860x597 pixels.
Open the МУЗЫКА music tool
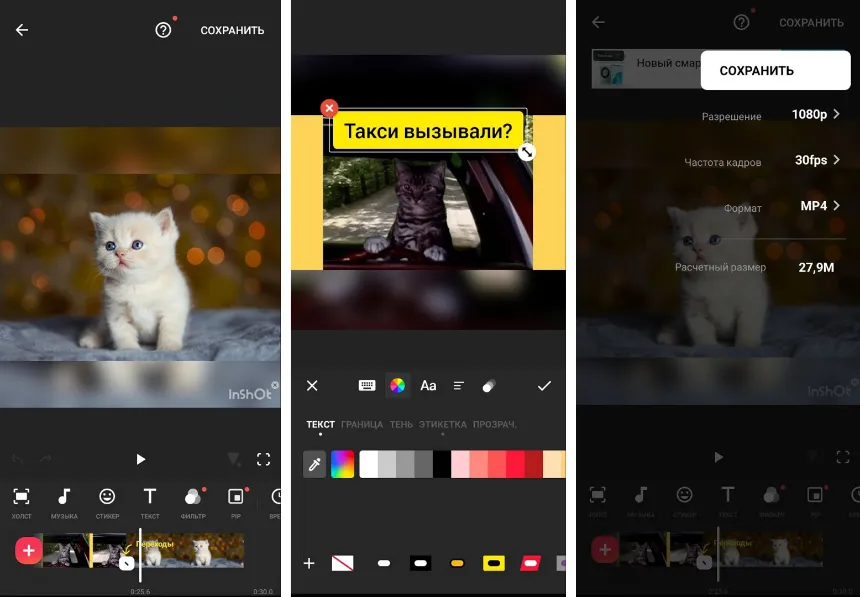[x=64, y=503]
